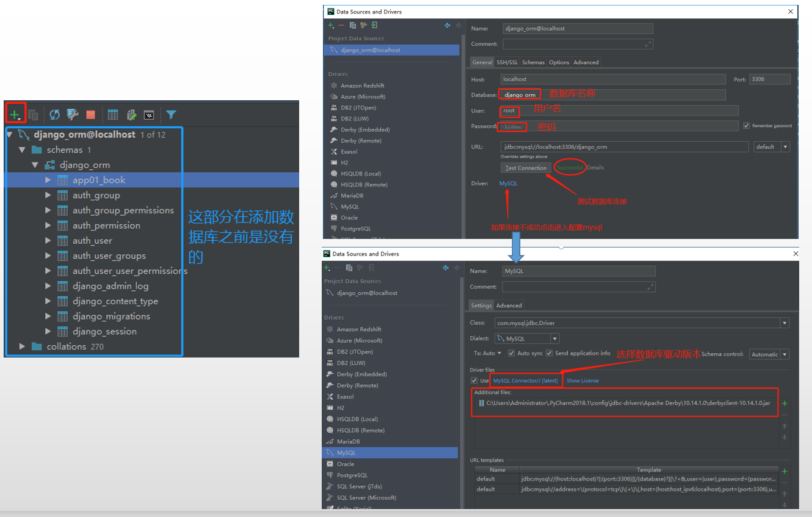The image size is (812, 517).
Task: Switch to the Schemas tab
Action: pos(533,62)
